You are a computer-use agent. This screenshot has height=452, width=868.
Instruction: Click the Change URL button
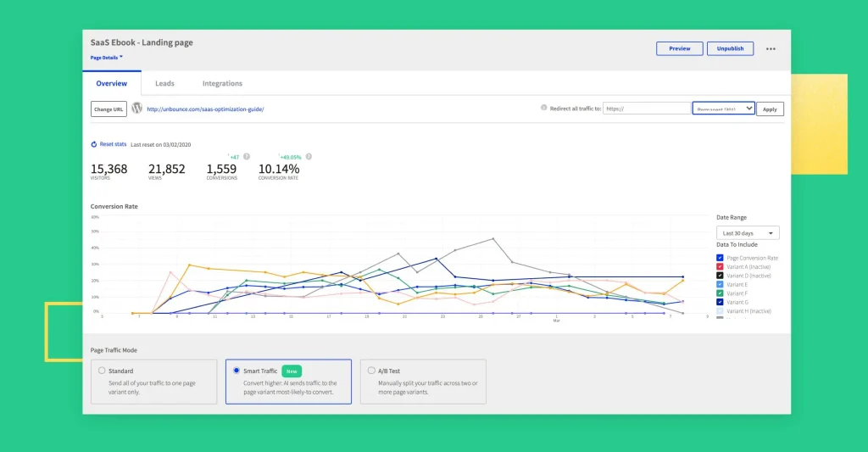coord(108,109)
